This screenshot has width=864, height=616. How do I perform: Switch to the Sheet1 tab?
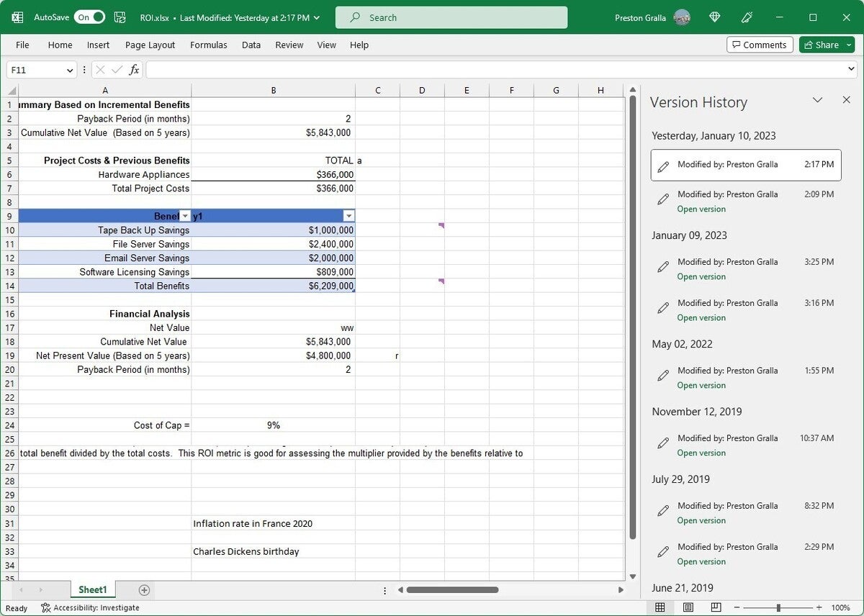tap(92, 590)
